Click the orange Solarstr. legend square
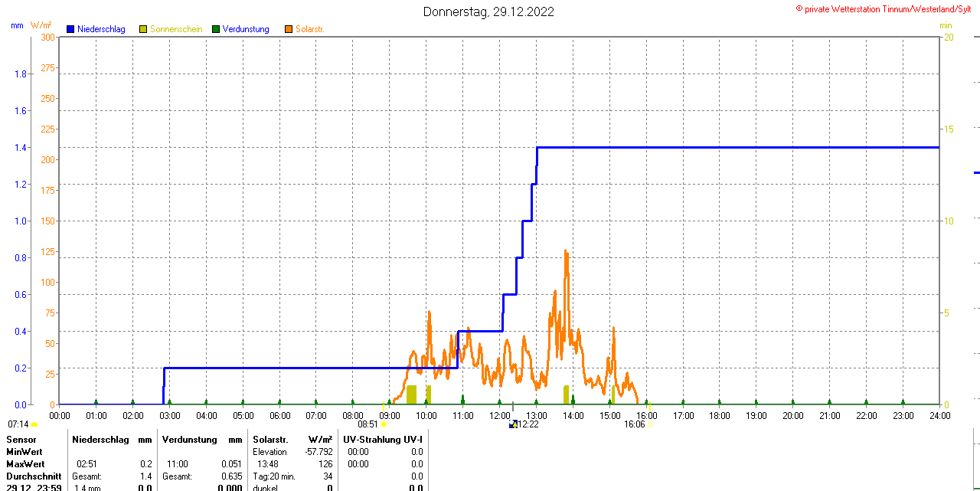980x491 pixels. (x=289, y=29)
